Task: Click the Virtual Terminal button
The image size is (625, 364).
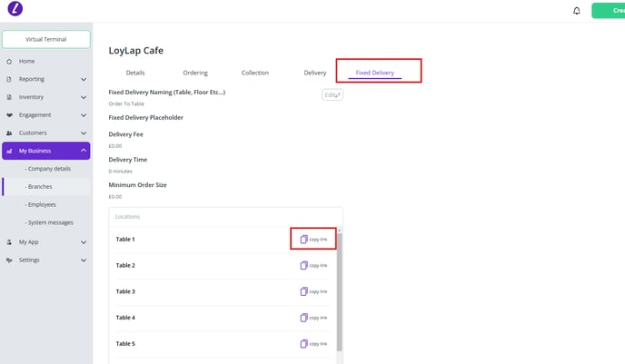Action: pyautogui.click(x=45, y=39)
